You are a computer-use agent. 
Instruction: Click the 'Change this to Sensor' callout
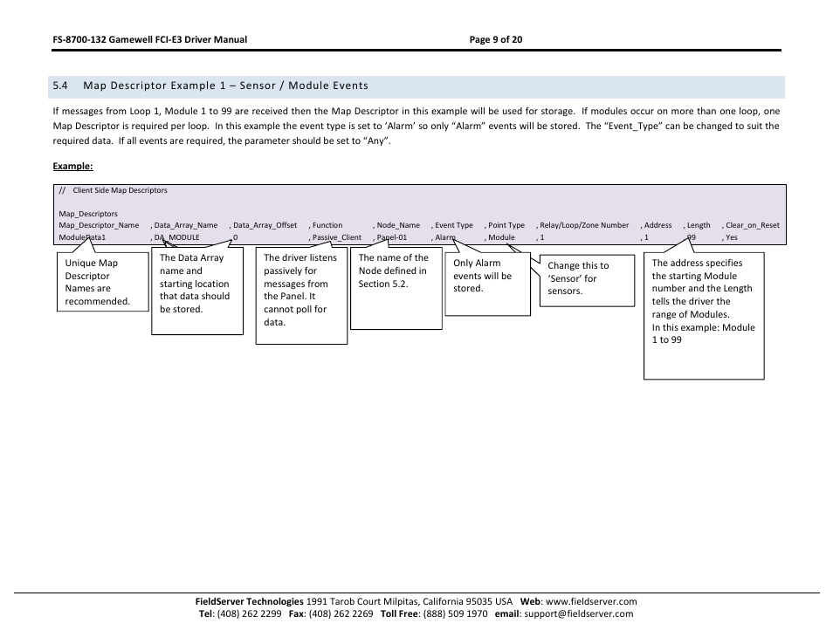click(x=587, y=281)
